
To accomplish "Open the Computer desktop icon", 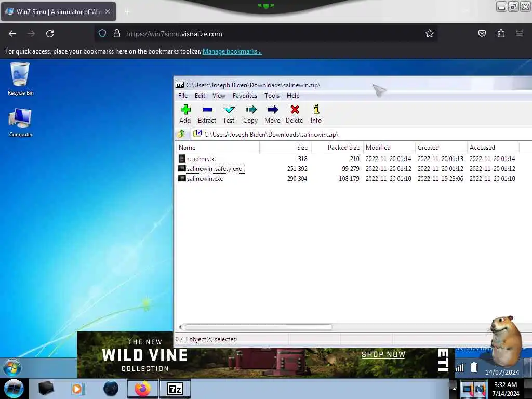I will tap(20, 123).
